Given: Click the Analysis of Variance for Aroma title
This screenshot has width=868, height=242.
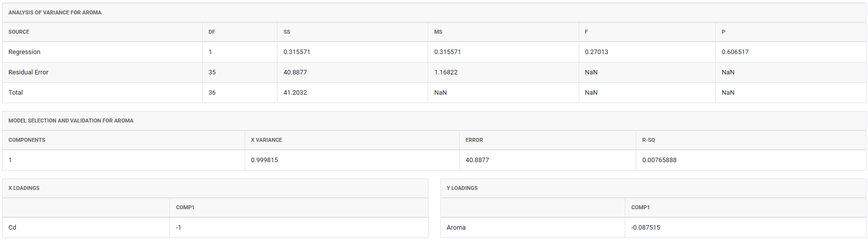Looking at the screenshot, I should coord(55,13).
